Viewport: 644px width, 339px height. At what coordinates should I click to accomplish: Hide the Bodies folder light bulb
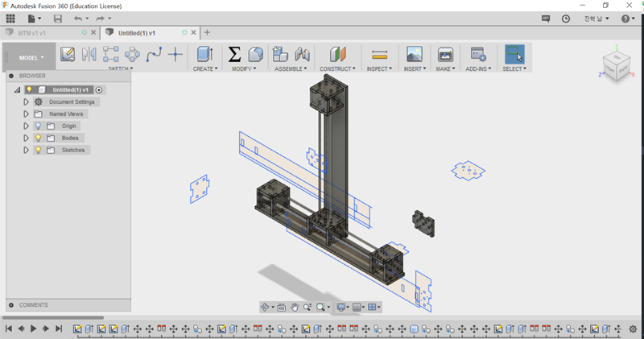coord(38,138)
